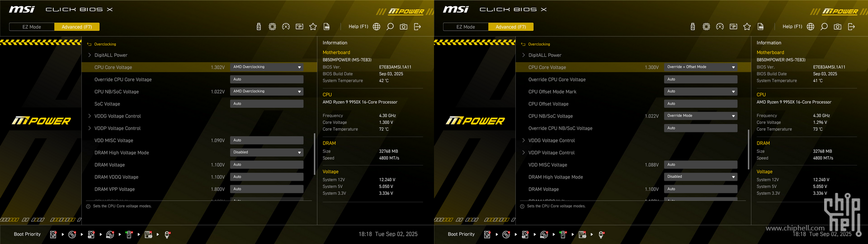
Task: Open Favorites star icon in right BIOS window
Action: coord(747,27)
